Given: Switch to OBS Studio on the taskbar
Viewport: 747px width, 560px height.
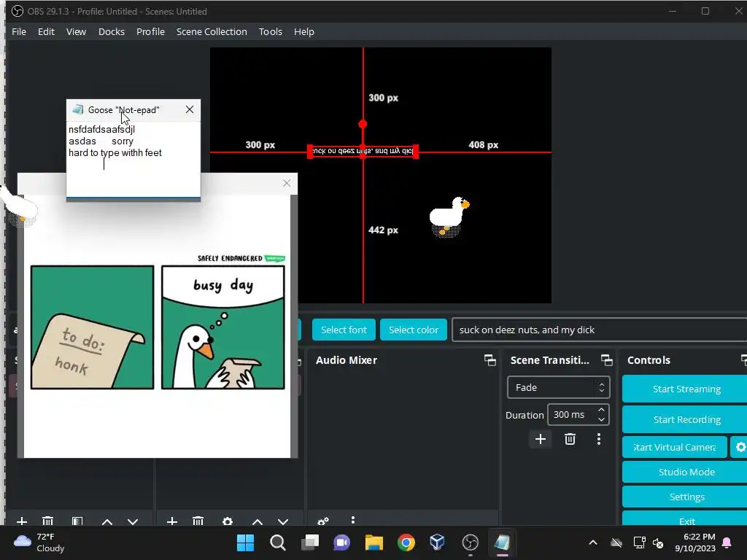Looking at the screenshot, I should (x=471, y=542).
